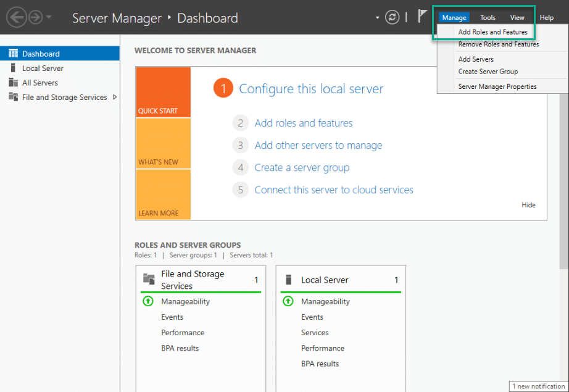Click the step 5 number circle
Screen dimensions: 569x392
[x=240, y=190]
